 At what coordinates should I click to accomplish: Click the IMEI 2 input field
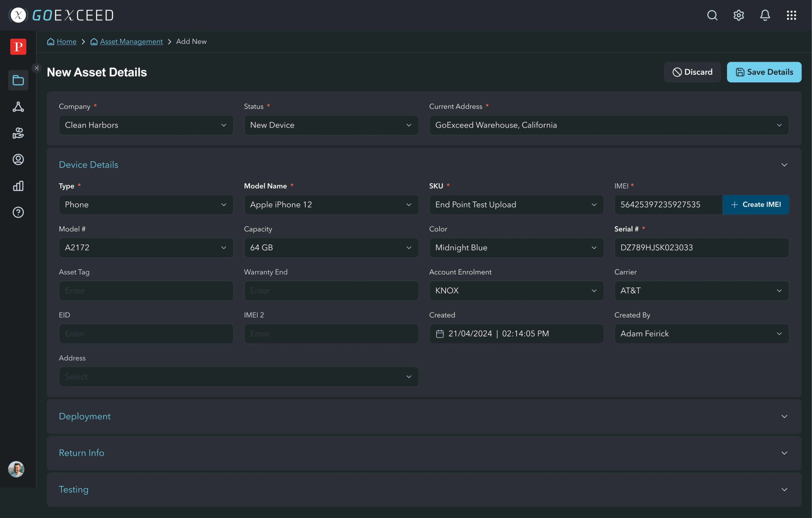331,334
